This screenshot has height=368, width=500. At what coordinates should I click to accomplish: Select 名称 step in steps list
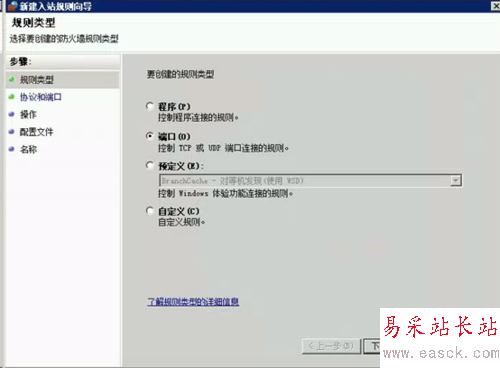(x=28, y=149)
